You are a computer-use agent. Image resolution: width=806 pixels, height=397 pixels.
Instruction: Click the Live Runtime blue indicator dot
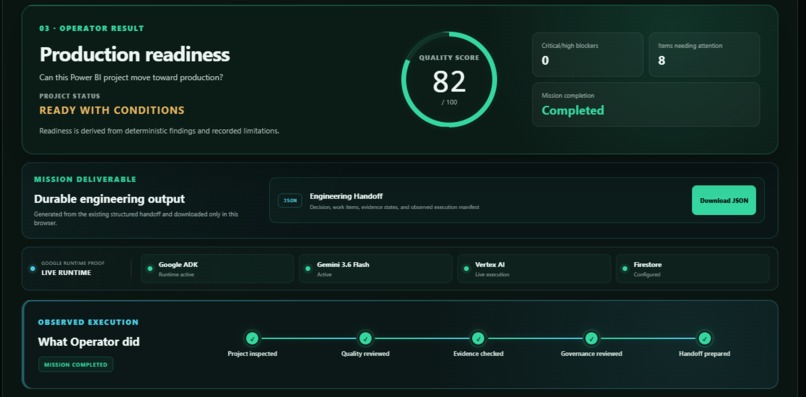[33, 268]
